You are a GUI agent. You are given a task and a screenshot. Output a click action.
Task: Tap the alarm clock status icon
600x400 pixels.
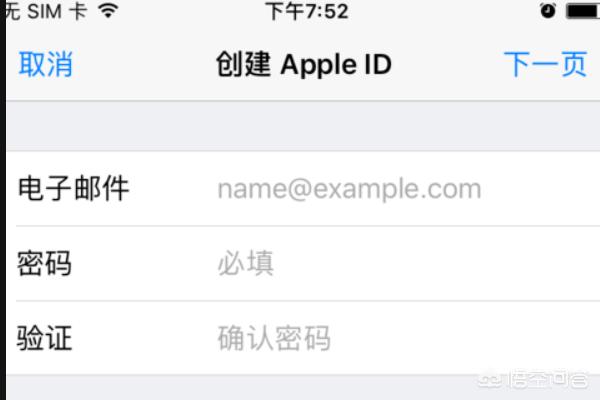pos(548,11)
